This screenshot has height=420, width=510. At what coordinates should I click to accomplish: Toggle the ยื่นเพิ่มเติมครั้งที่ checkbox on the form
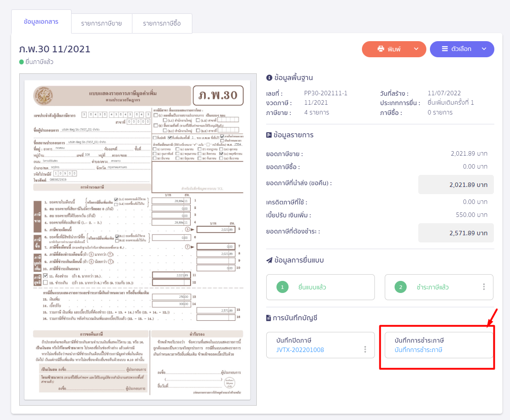click(x=169, y=137)
